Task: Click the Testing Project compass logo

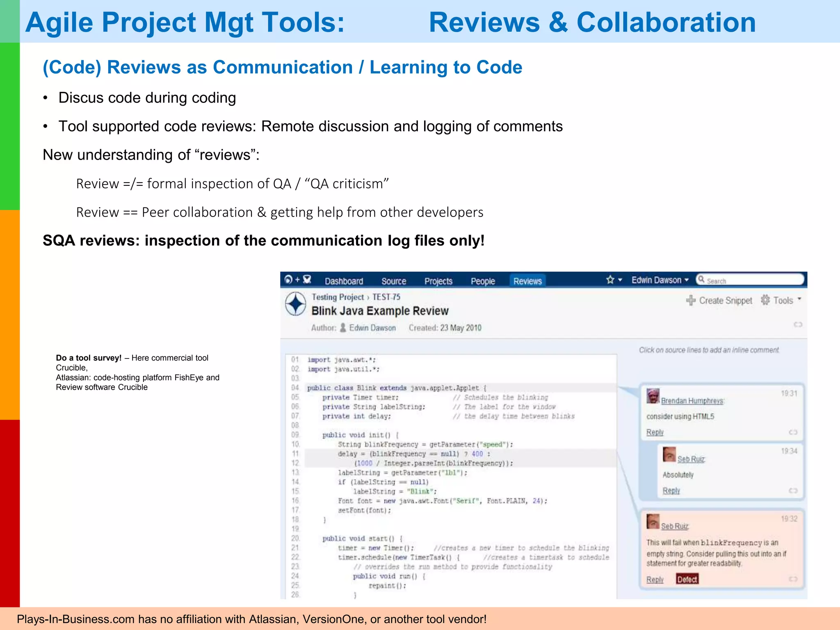Action: [295, 304]
